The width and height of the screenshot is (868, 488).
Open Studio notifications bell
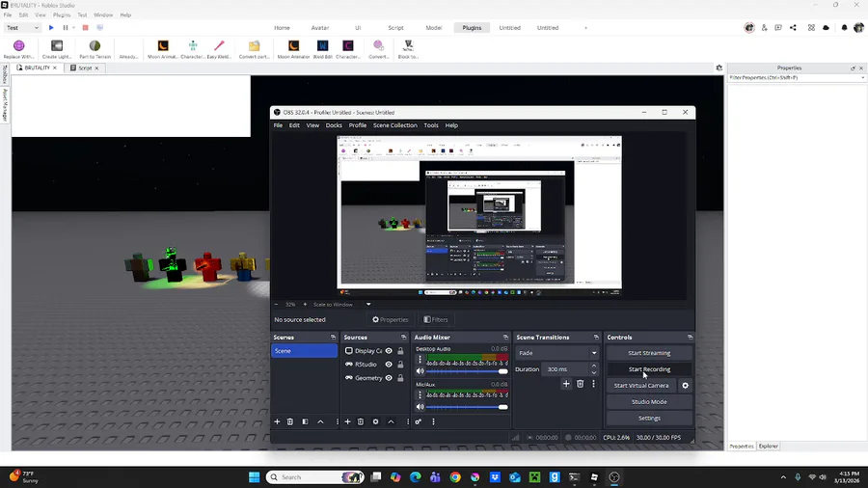tap(844, 28)
